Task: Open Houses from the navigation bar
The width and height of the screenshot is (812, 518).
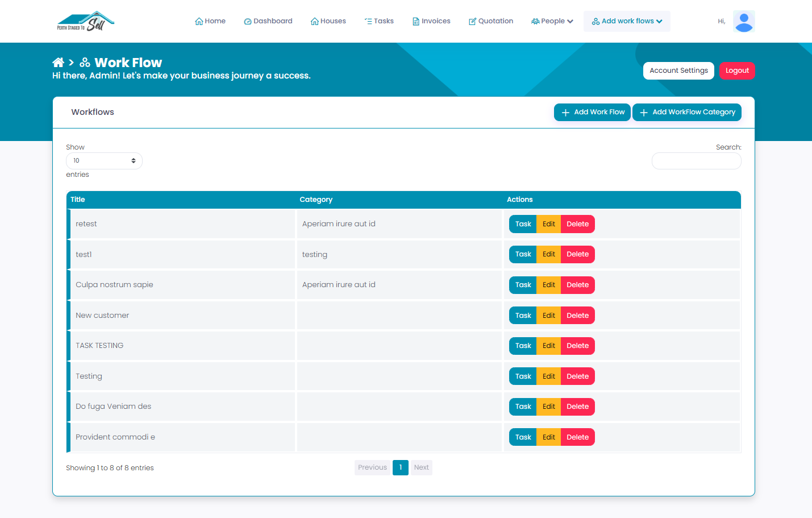Action: click(328, 21)
